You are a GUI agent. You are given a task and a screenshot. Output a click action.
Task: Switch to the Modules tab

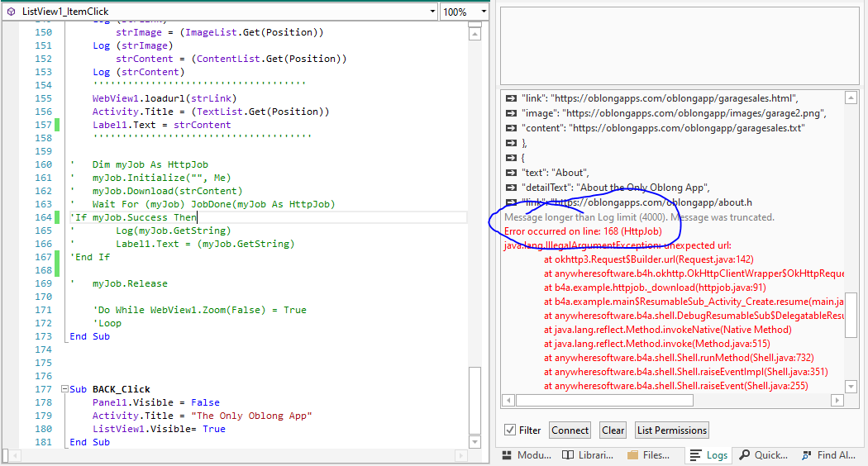pyautogui.click(x=527, y=455)
